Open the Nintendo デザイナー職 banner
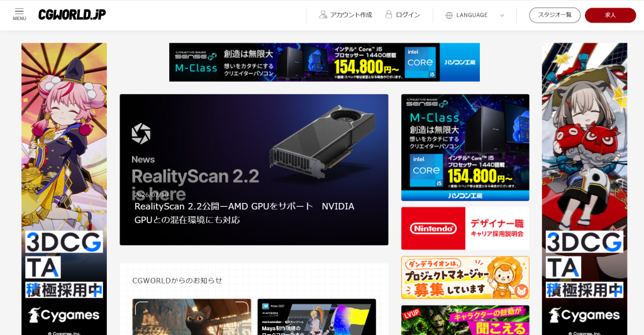This screenshot has height=335, width=644. coord(465,228)
